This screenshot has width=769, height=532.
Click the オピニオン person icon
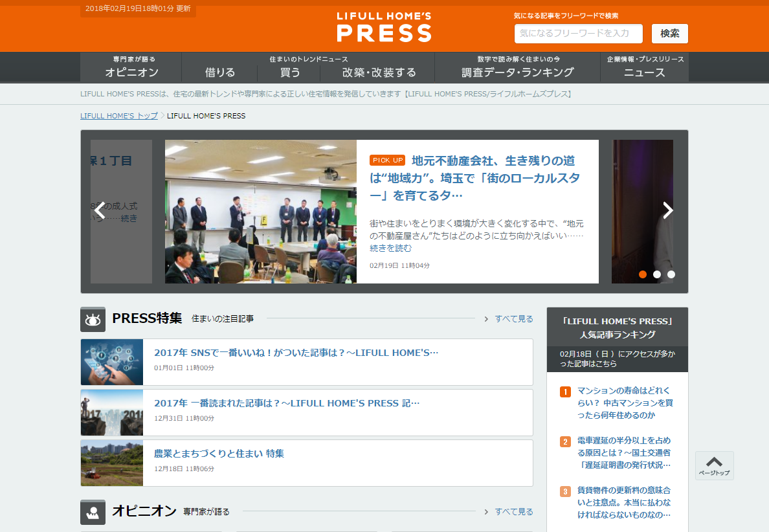93,513
